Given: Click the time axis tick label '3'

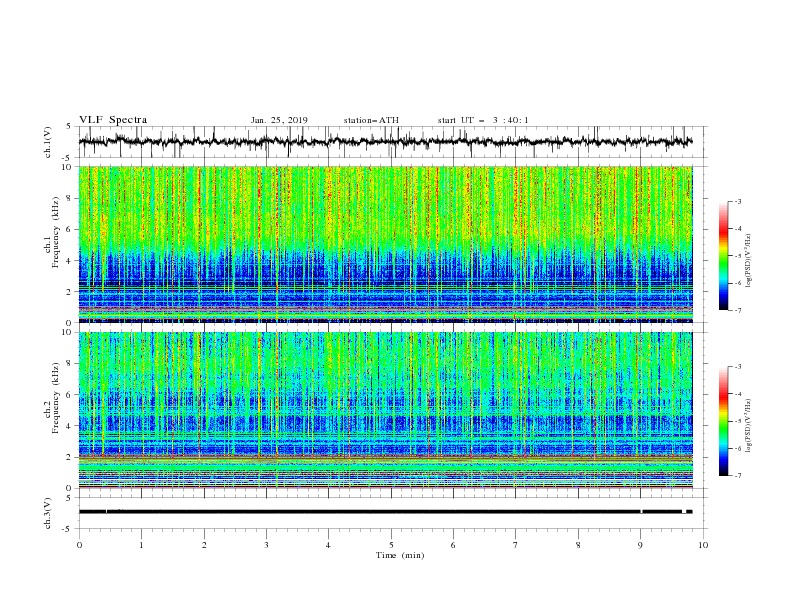Looking at the screenshot, I should (266, 545).
